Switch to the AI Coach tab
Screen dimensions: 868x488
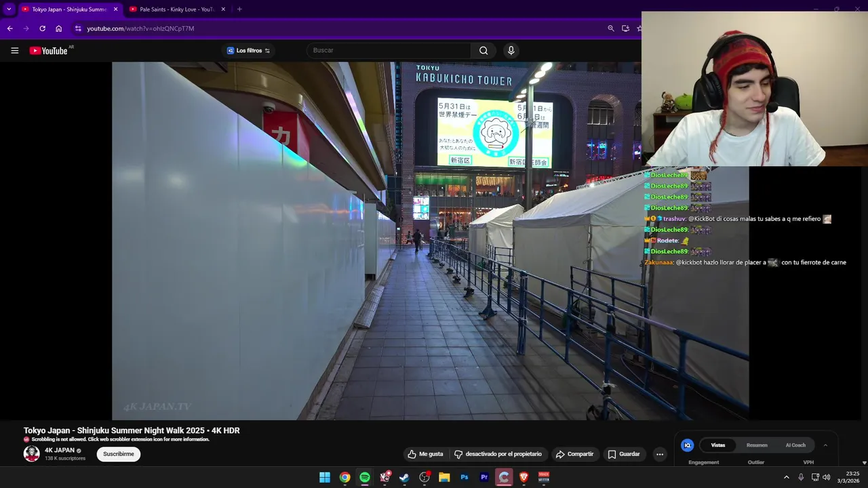coord(795,445)
